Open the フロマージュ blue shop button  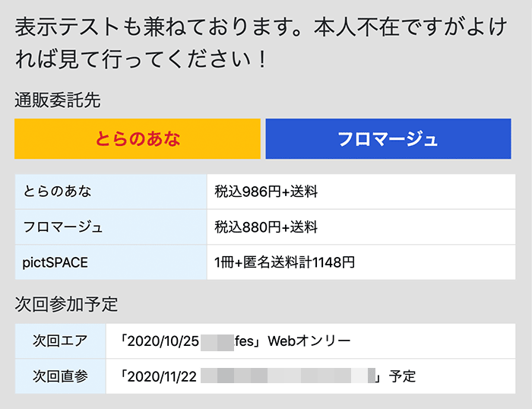tap(388, 139)
